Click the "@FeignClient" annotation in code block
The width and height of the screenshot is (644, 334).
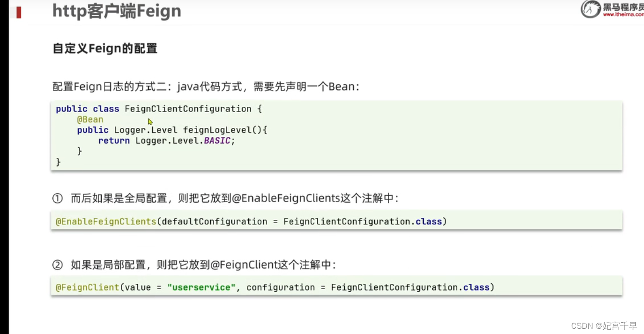[x=87, y=287]
